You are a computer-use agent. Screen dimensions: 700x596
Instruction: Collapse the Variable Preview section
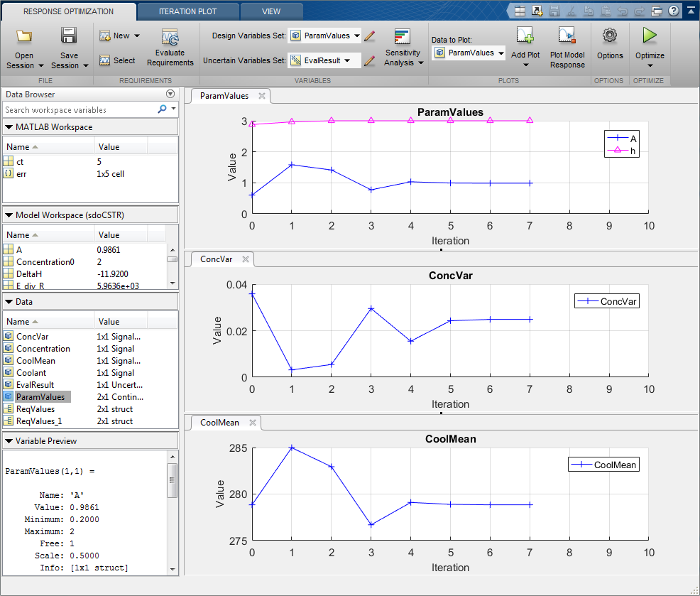pos(9,441)
